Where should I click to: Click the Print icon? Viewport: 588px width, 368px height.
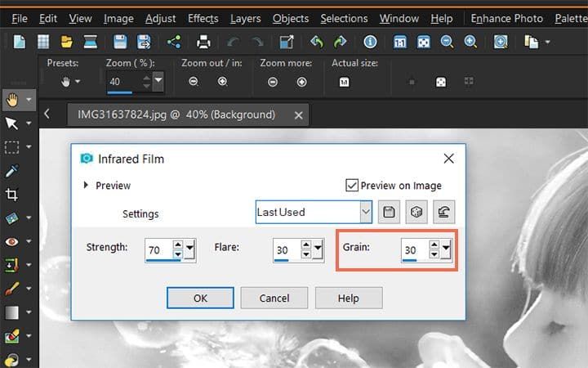coord(203,42)
